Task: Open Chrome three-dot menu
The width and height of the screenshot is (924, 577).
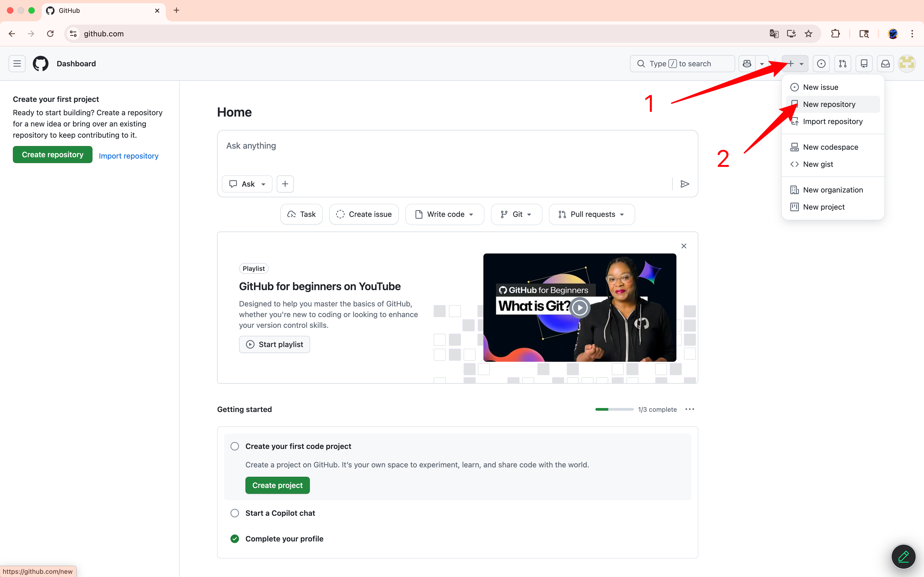Action: click(x=912, y=34)
